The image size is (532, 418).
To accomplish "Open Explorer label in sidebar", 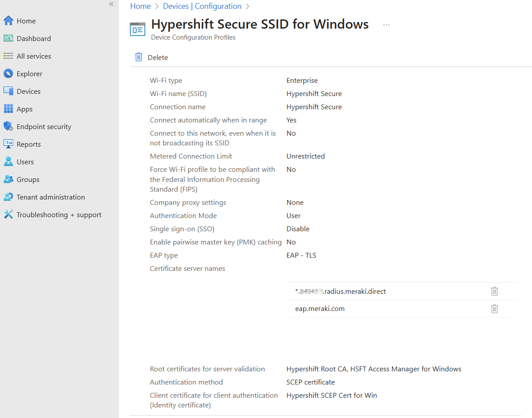I will click(x=30, y=74).
